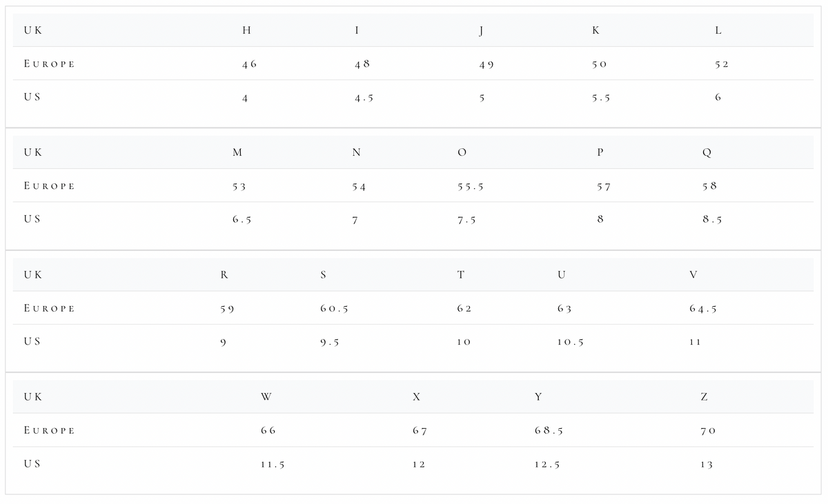The height and width of the screenshot is (504, 828).
Task: Click the UK size R cell
Action: pyautogui.click(x=224, y=274)
